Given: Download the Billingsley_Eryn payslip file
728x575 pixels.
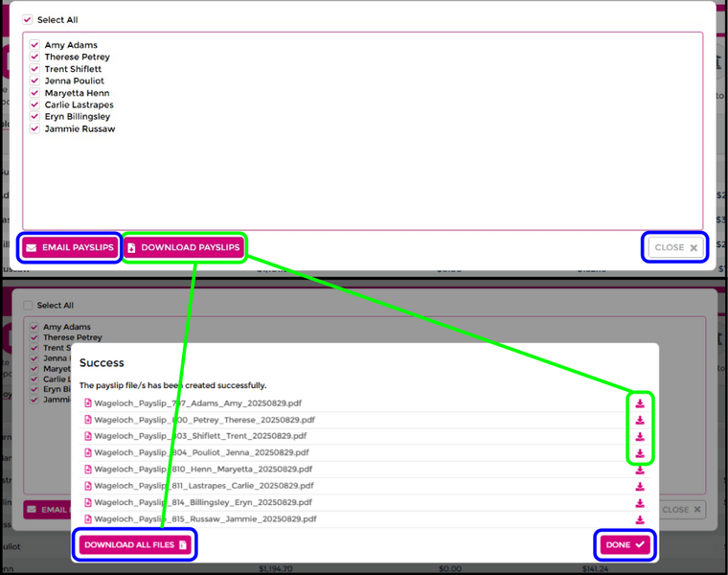Looking at the screenshot, I should click(640, 502).
